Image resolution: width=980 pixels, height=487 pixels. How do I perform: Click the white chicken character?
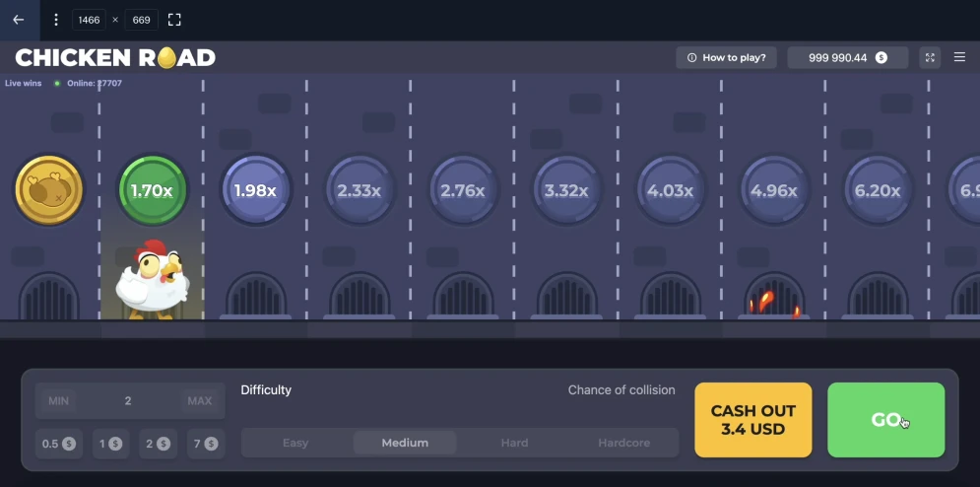(152, 280)
